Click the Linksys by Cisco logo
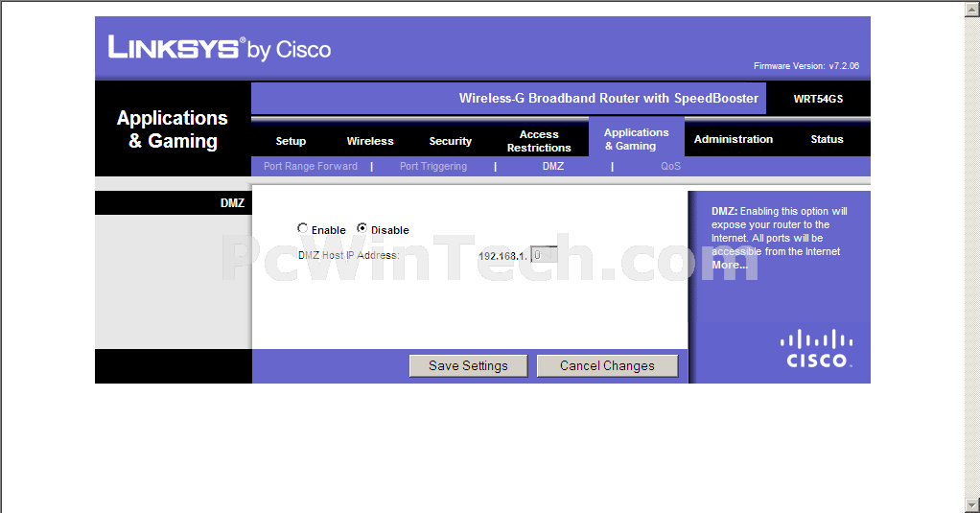This screenshot has height=513, width=980. (220, 48)
